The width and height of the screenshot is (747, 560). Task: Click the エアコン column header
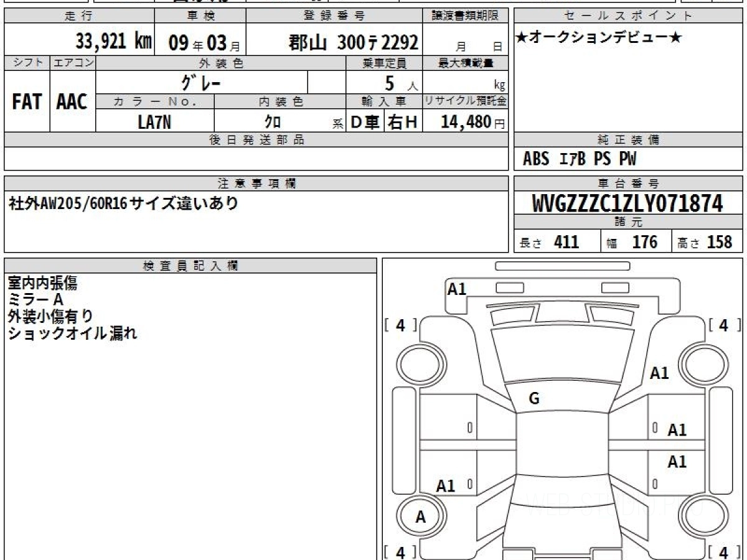coord(73,63)
